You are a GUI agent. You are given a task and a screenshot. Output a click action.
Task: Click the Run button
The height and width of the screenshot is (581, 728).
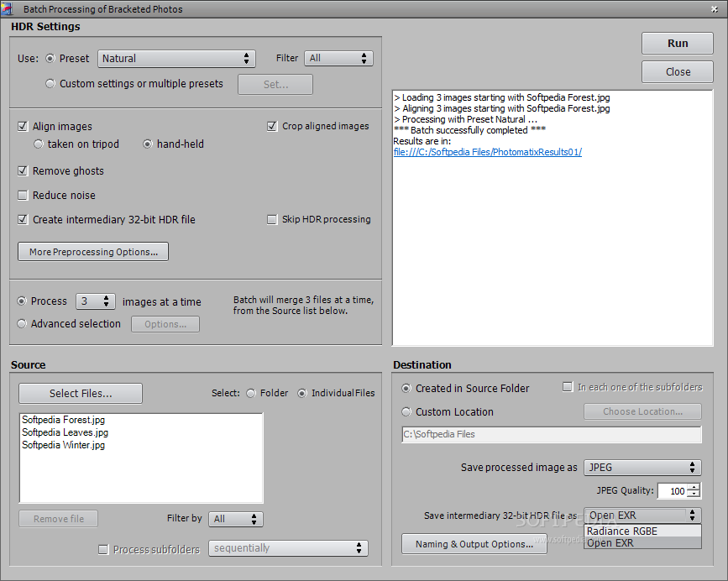pos(678,43)
